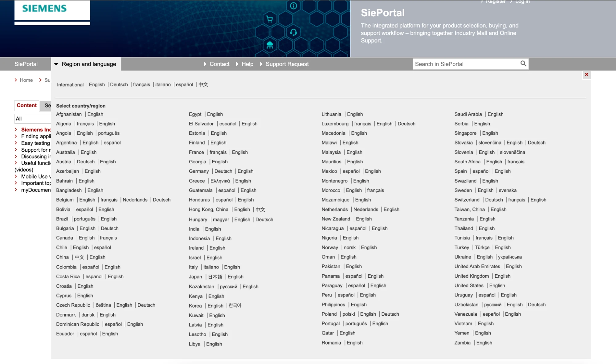616x364 pixels.
Task: Select 日本語 for Japan
Action: point(215,277)
